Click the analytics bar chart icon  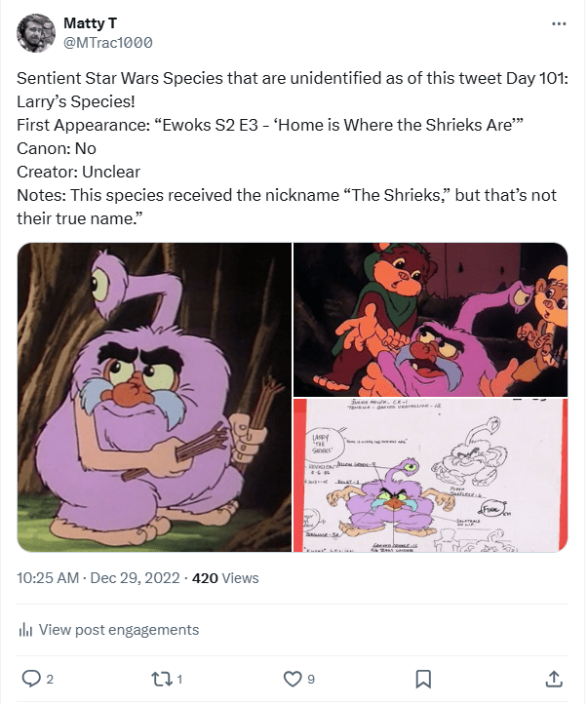tap(25, 630)
